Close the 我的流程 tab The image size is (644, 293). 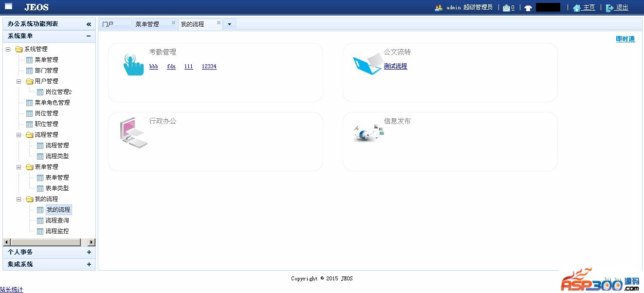pos(219,22)
